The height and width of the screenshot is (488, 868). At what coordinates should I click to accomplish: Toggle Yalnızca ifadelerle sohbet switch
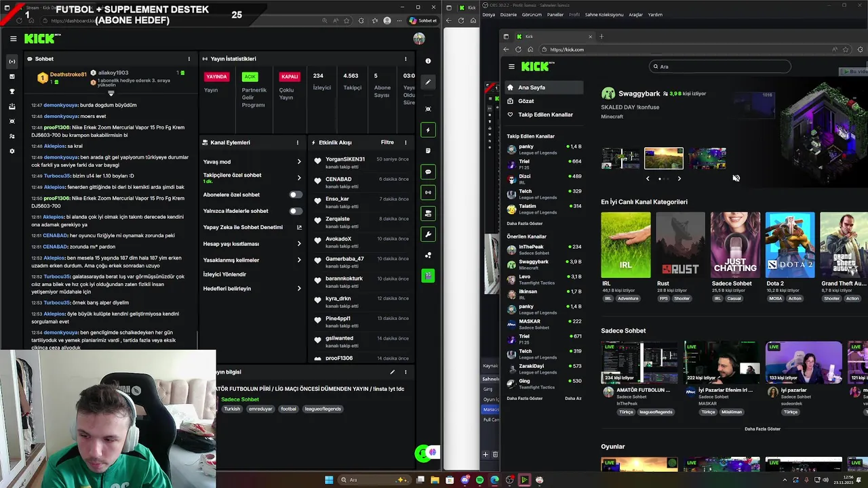(296, 211)
